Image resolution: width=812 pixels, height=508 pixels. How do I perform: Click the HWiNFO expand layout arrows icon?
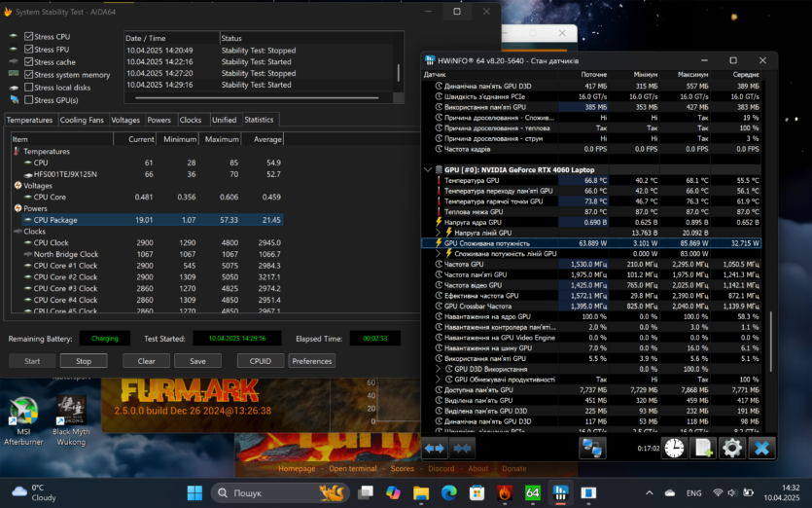coord(435,449)
